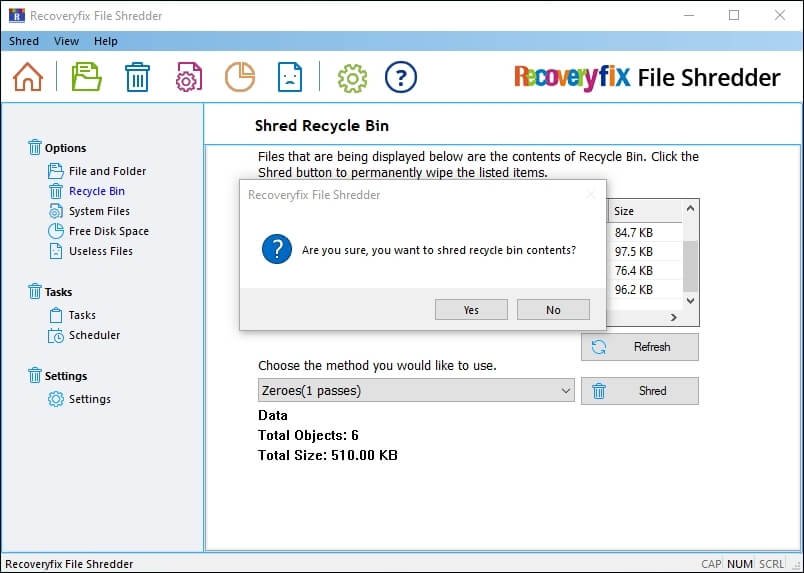Image resolution: width=804 pixels, height=573 pixels.
Task: Open the Shred menu
Action: click(x=24, y=41)
